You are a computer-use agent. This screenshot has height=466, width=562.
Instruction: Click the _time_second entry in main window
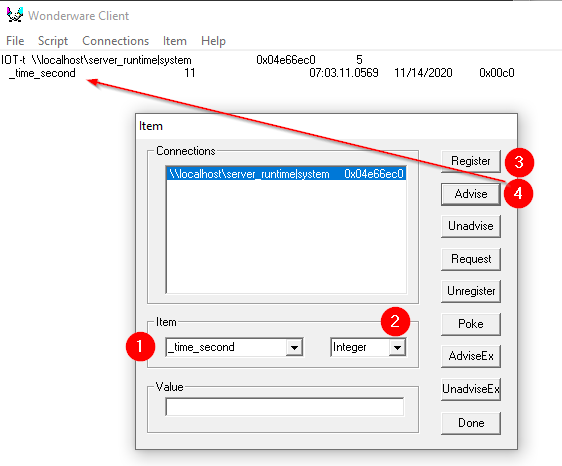point(42,73)
